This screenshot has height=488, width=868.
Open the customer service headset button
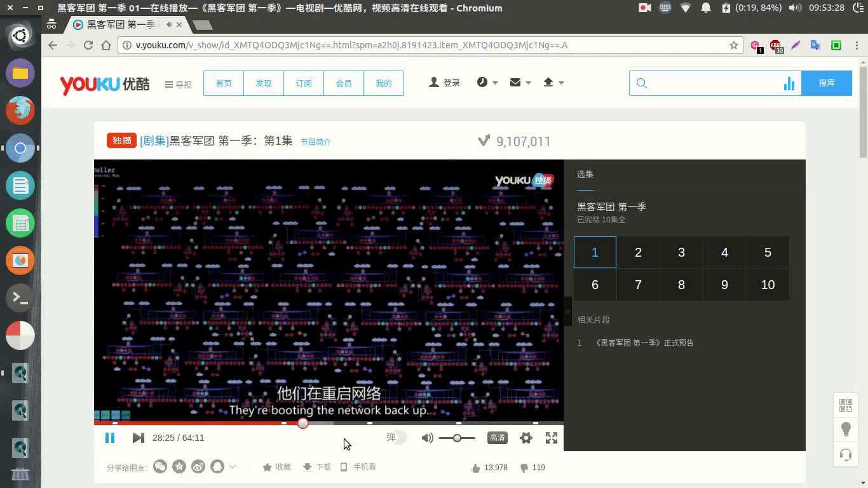pos(846,454)
